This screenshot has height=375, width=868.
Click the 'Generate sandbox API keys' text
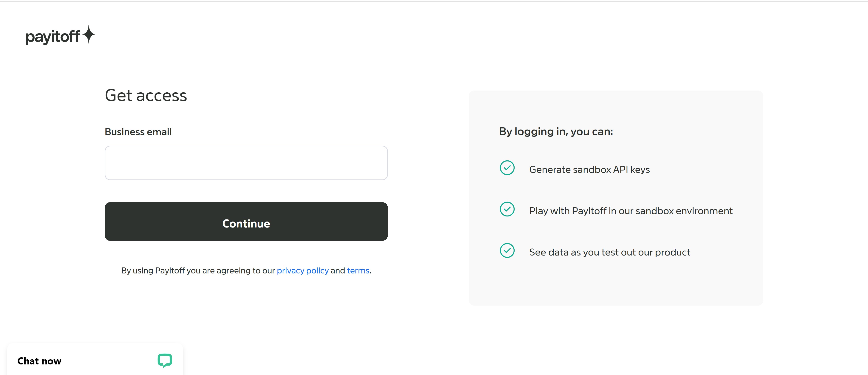(589, 170)
